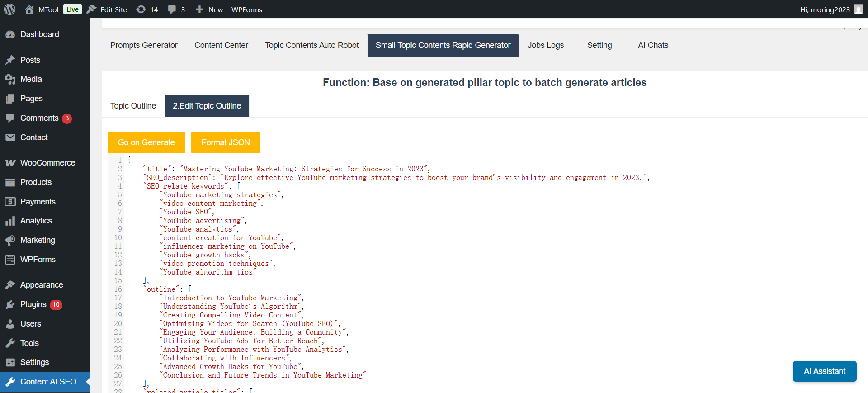868x393 pixels.
Task: Select the Jobs Logs tab
Action: click(x=546, y=45)
